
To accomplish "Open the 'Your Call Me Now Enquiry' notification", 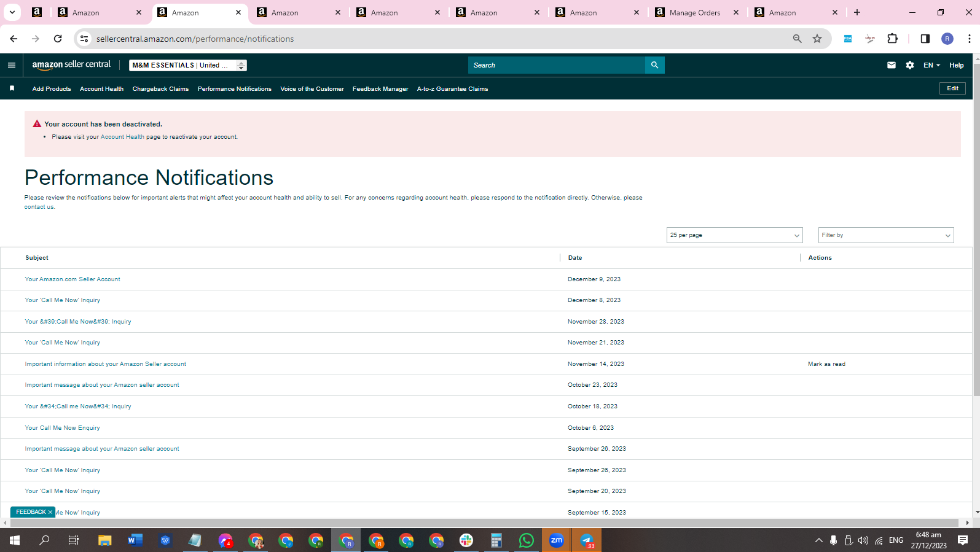I will click(x=62, y=428).
